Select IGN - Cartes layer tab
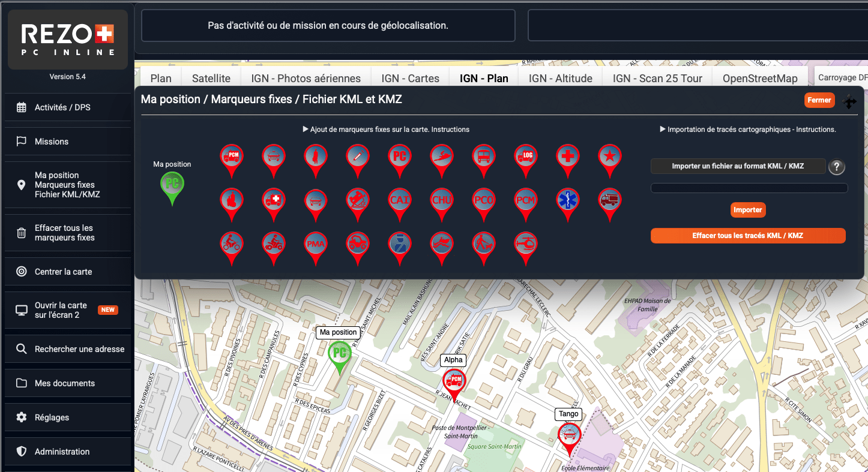This screenshot has height=472, width=868. [x=411, y=78]
